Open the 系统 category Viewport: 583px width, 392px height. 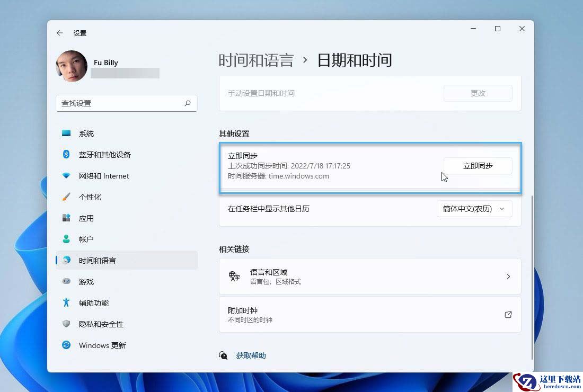pyautogui.click(x=127, y=133)
